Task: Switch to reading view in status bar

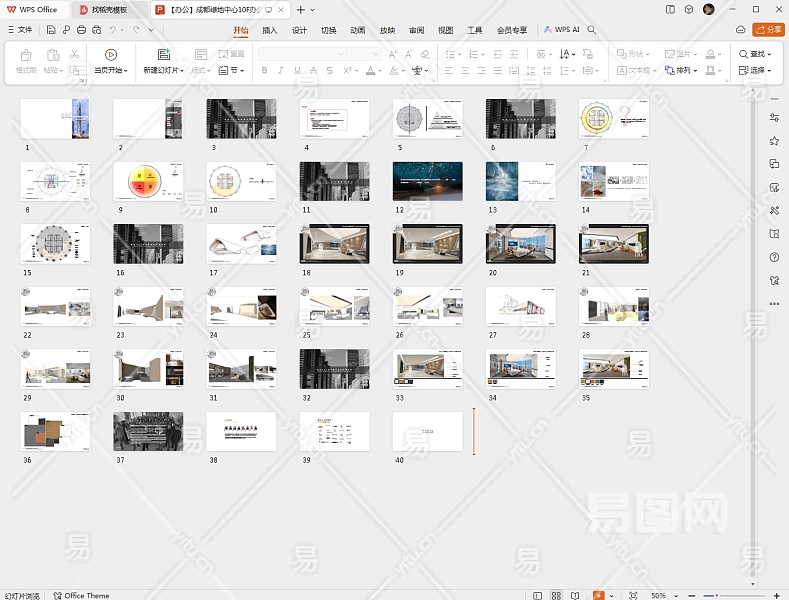Action: (575, 595)
